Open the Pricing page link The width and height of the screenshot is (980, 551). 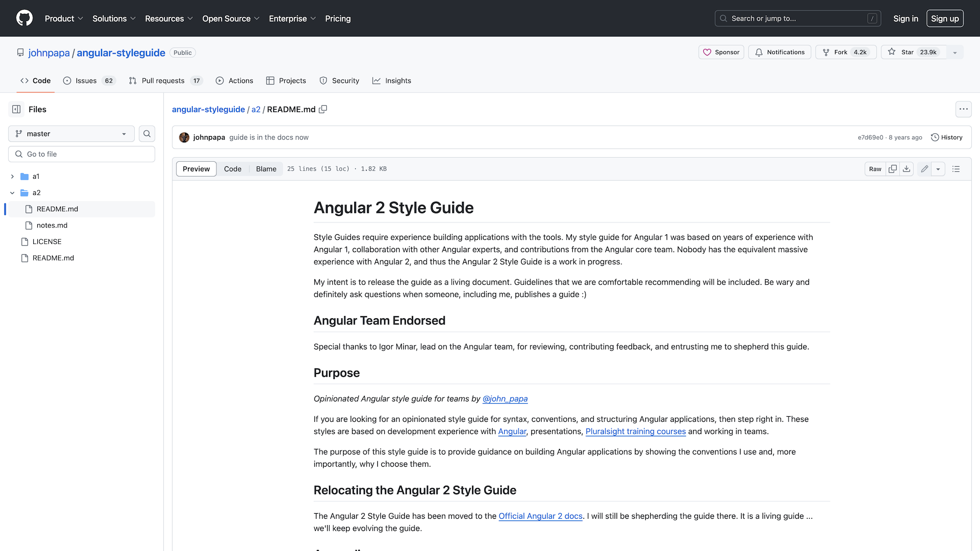[x=338, y=18]
